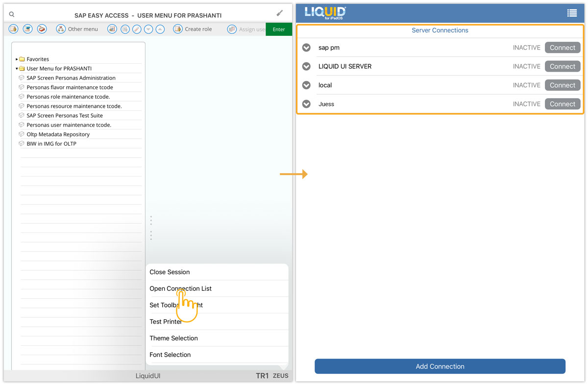Click the Other menu label
This screenshot has height=385, width=588.
click(83, 29)
